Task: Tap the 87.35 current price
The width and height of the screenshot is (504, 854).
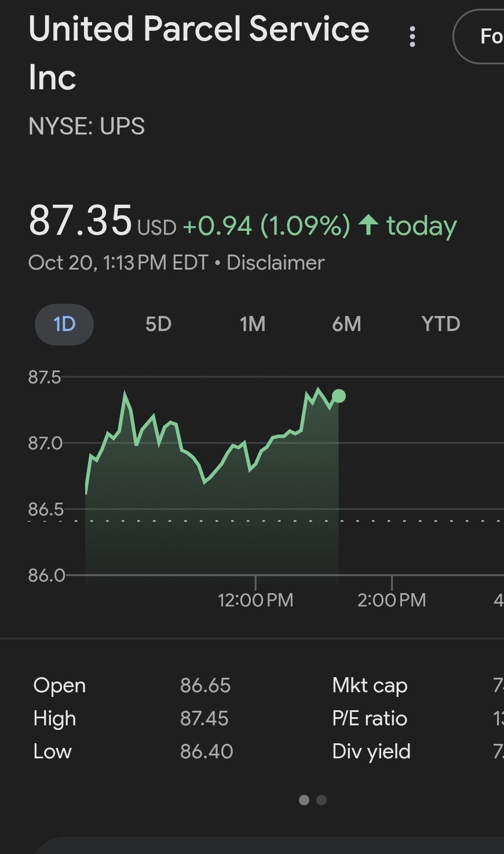Action: point(81,221)
